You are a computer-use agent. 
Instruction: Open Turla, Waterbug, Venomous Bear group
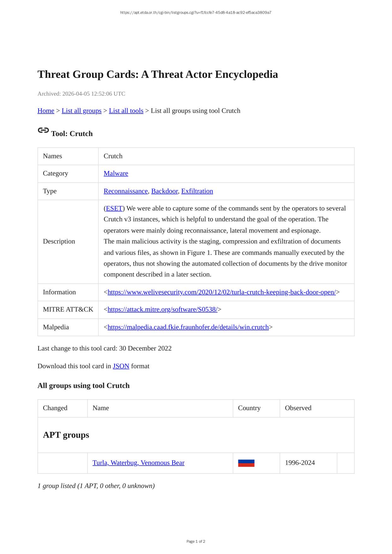(138, 463)
